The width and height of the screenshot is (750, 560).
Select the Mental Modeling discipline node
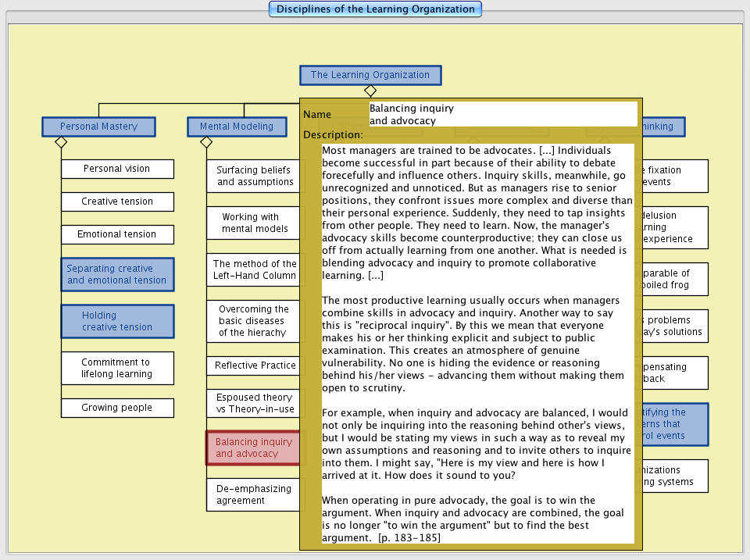236,127
